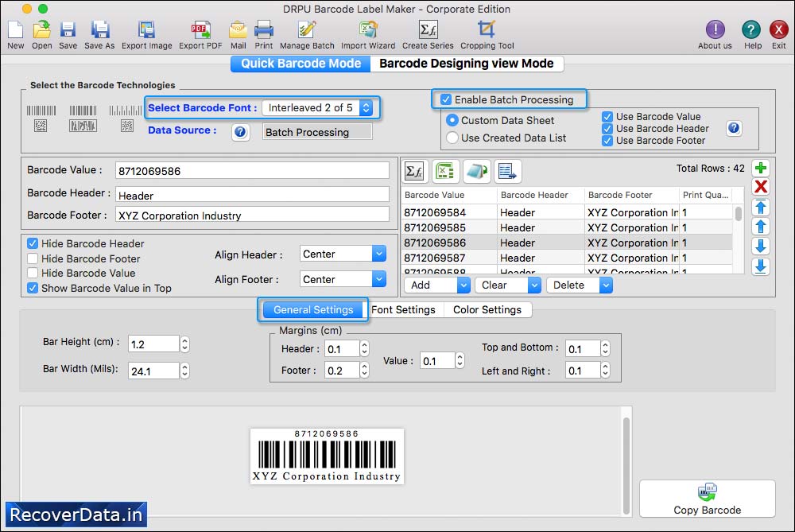Click the move row to top arrow

tap(761, 207)
